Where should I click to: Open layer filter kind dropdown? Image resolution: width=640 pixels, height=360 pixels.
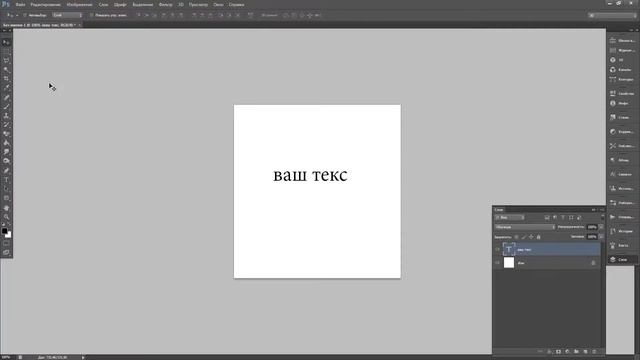(509, 218)
